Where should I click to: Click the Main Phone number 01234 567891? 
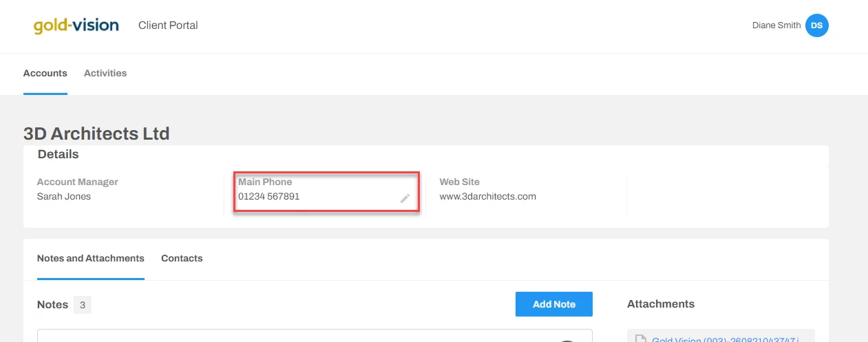click(x=269, y=196)
